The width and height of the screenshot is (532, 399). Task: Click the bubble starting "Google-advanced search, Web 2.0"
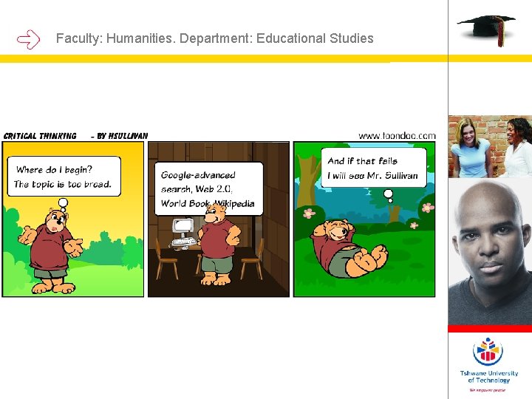coord(208,188)
